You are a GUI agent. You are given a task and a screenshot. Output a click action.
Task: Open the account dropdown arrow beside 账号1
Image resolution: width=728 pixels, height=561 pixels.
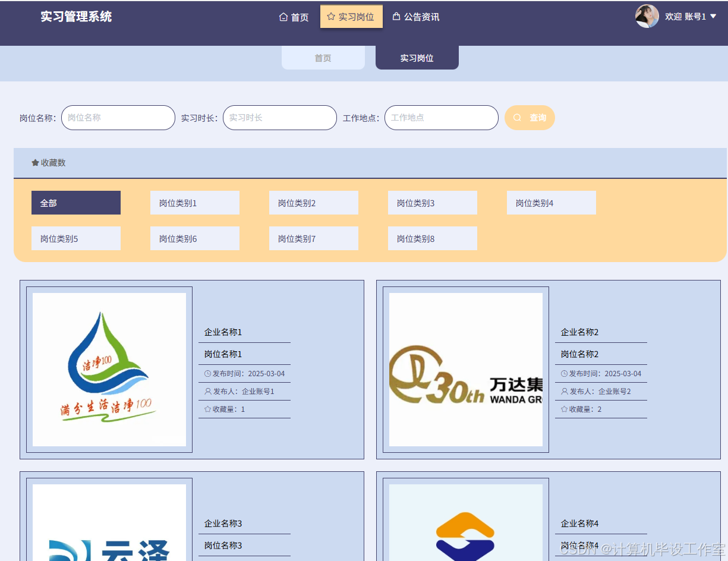(x=713, y=17)
